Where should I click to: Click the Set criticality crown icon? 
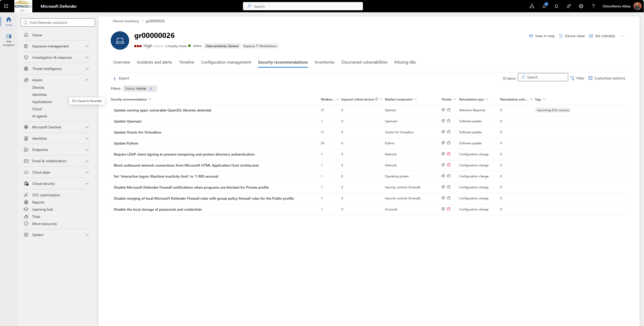pyautogui.click(x=591, y=36)
